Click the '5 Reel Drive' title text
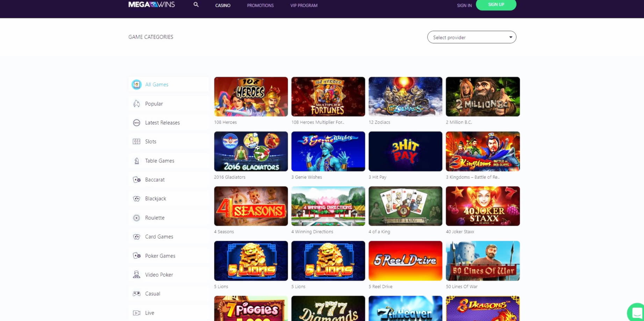Screen dimensions: 644x321 (x=381, y=286)
